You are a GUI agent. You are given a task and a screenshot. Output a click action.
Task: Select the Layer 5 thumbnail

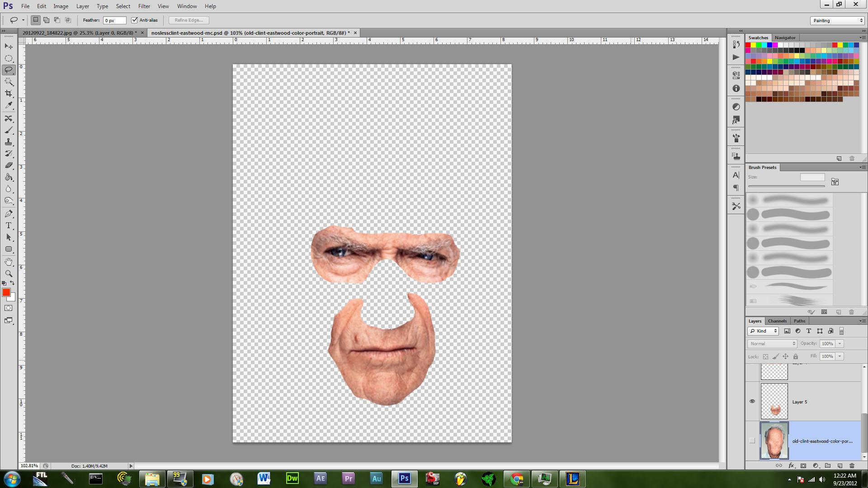[x=774, y=401]
